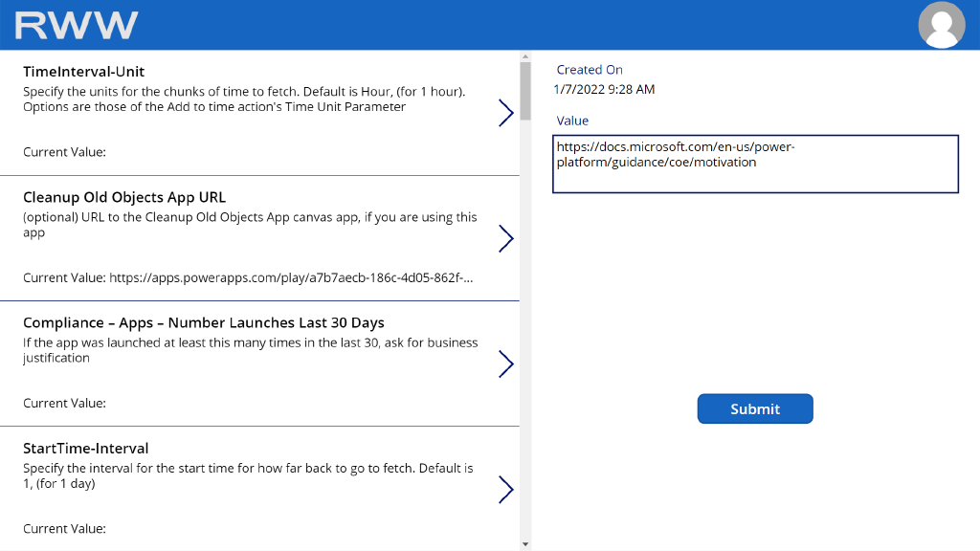This screenshot has height=551, width=980.
Task: Click chevron for Compliance Apps Number Launches
Action: [x=505, y=364]
